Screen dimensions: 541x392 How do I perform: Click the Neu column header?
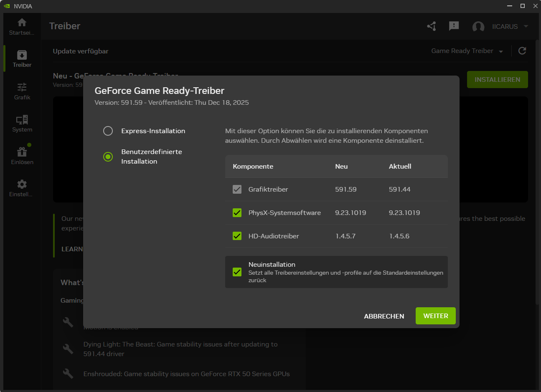(x=341, y=167)
